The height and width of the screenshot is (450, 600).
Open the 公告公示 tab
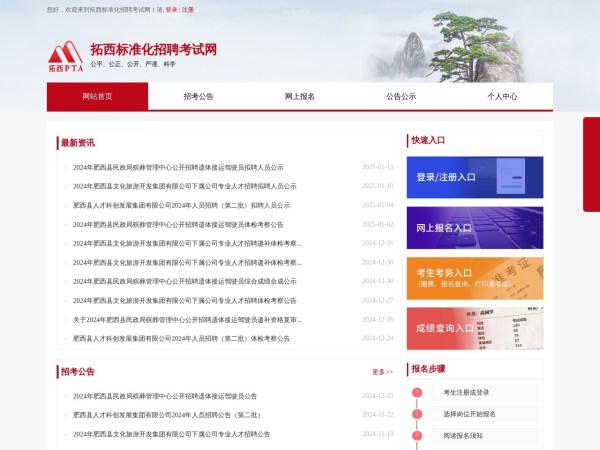tap(401, 97)
